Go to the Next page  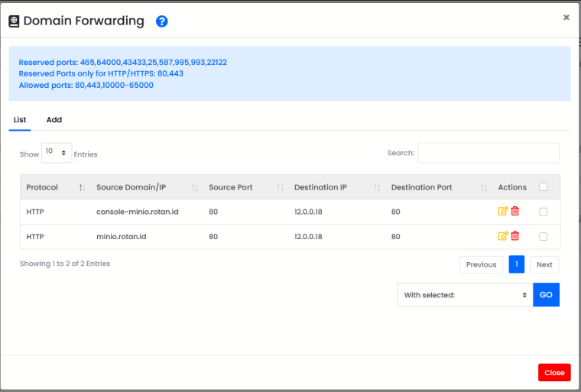(544, 264)
